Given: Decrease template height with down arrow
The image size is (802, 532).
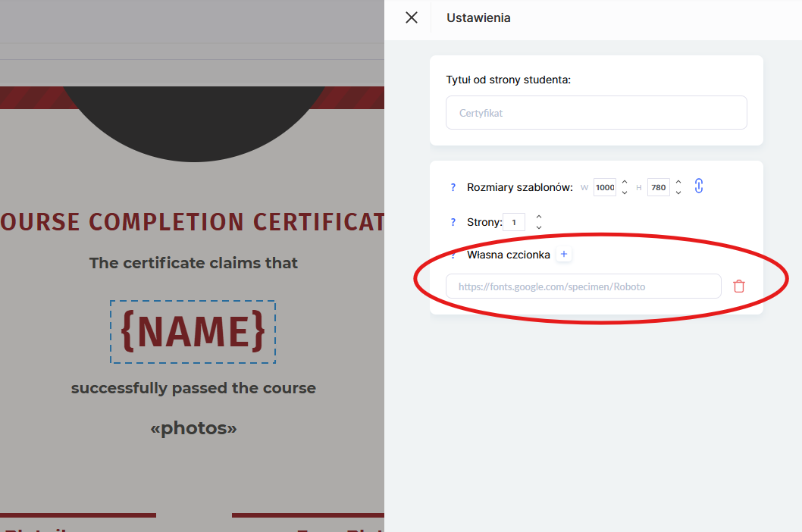Looking at the screenshot, I should [678, 192].
